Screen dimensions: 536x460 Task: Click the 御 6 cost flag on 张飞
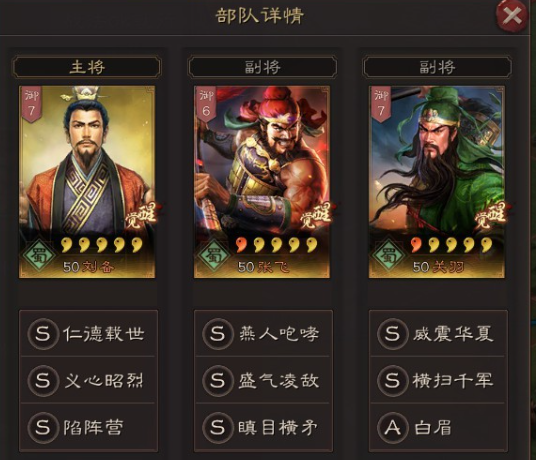(206, 104)
